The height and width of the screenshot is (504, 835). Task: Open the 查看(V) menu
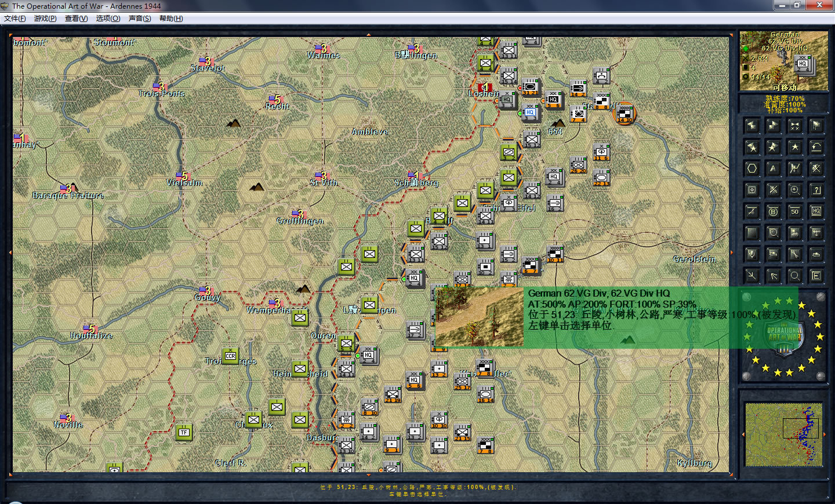tap(77, 19)
